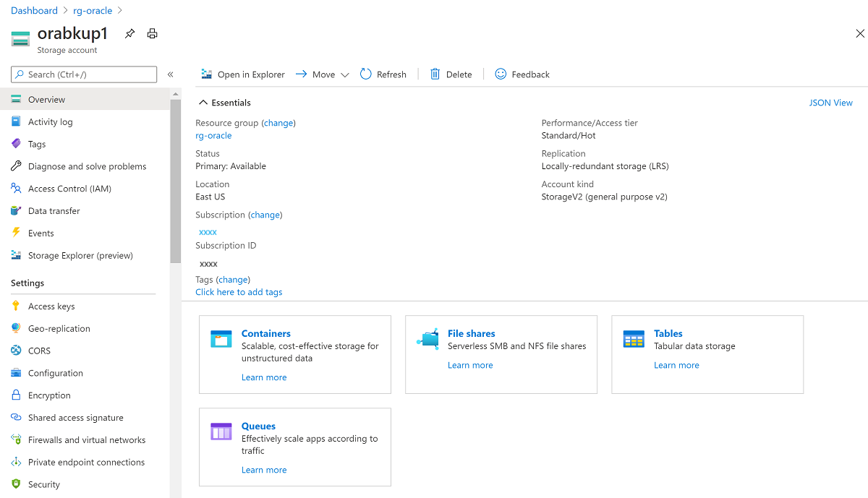Open File shares service
Image resolution: width=868 pixels, height=498 pixels.
[472, 333]
